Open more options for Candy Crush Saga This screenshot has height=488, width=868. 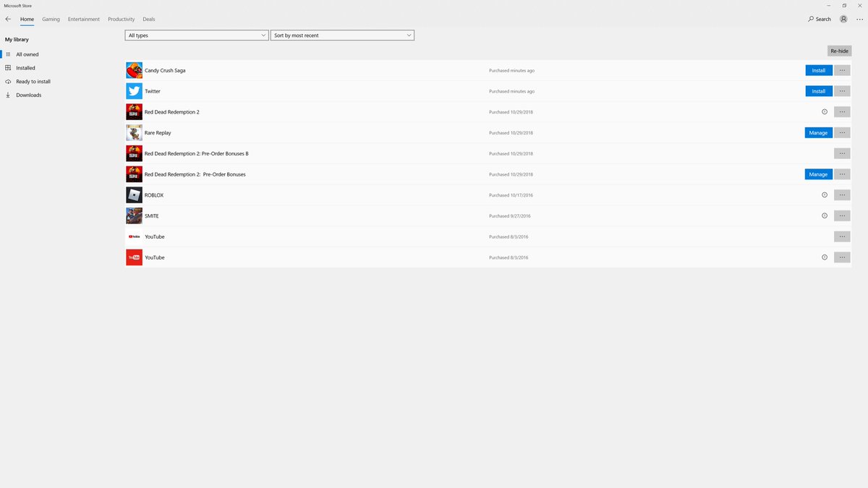(x=842, y=71)
